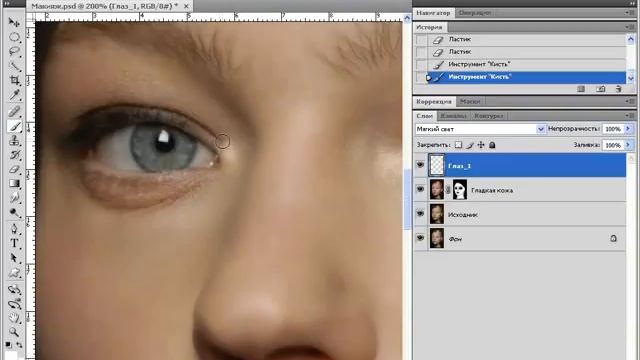Open the Заливка fill slider arrow

628,145
